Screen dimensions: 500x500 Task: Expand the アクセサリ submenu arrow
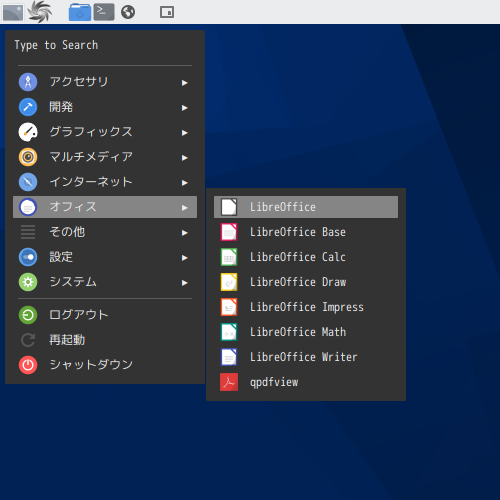pos(184,83)
